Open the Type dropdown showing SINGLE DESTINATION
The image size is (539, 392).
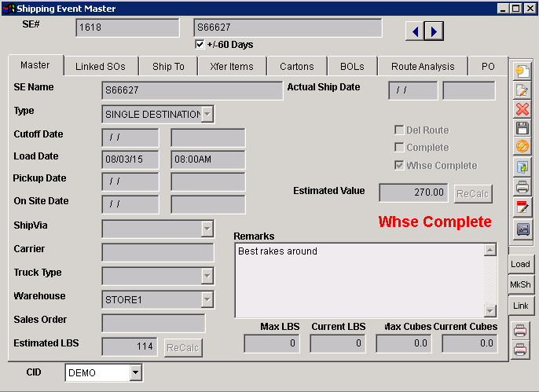[207, 115]
